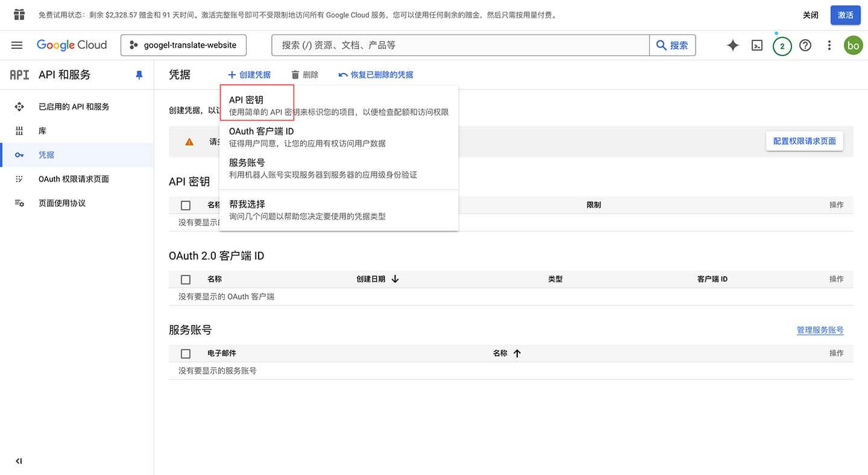Click the 激活 button

[x=846, y=15]
